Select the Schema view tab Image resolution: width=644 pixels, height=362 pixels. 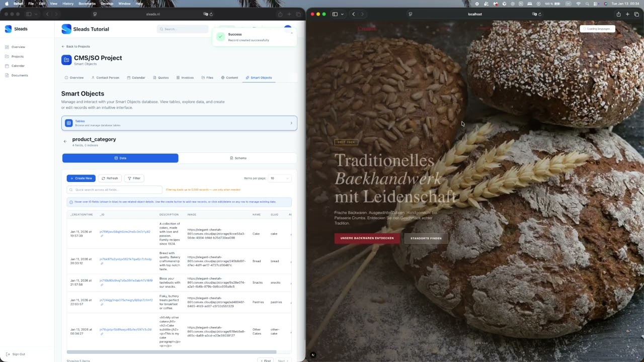coord(237,158)
